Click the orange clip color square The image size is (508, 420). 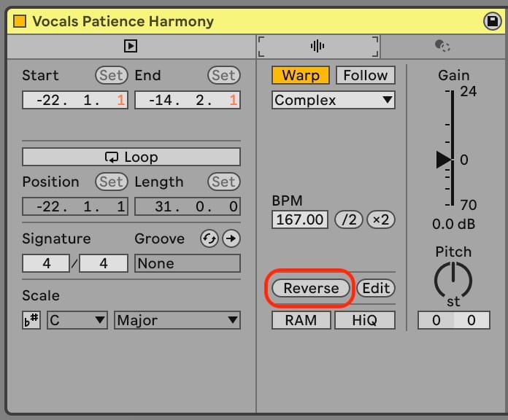(x=20, y=21)
